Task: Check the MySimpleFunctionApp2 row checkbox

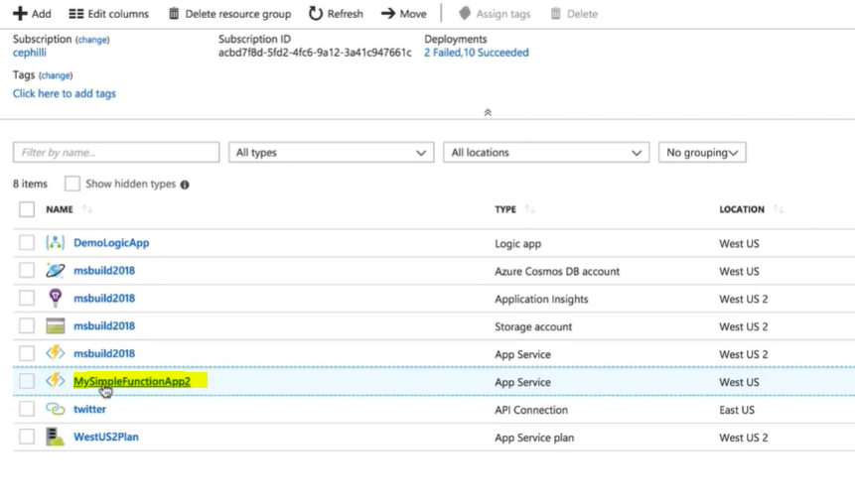Action: tap(27, 381)
